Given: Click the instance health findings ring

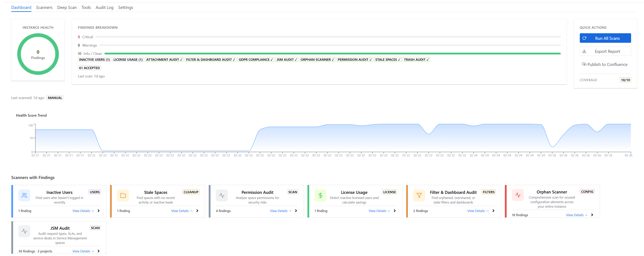Looking at the screenshot, I should click(x=38, y=54).
